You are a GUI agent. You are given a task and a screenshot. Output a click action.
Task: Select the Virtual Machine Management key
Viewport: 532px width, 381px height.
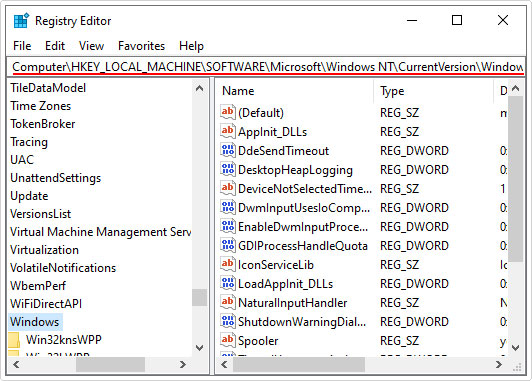100,232
